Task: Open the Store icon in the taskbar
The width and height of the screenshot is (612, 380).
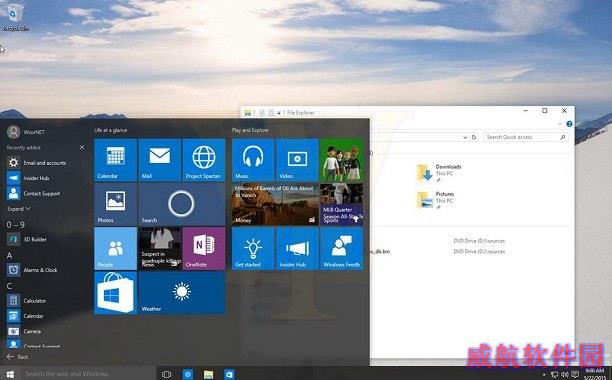Action: click(230, 374)
